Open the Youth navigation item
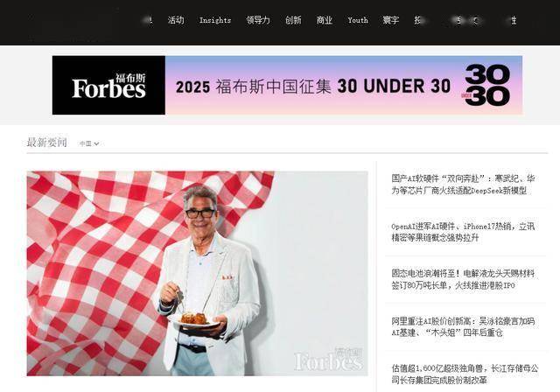The width and height of the screenshot is (560, 392). pos(358,20)
